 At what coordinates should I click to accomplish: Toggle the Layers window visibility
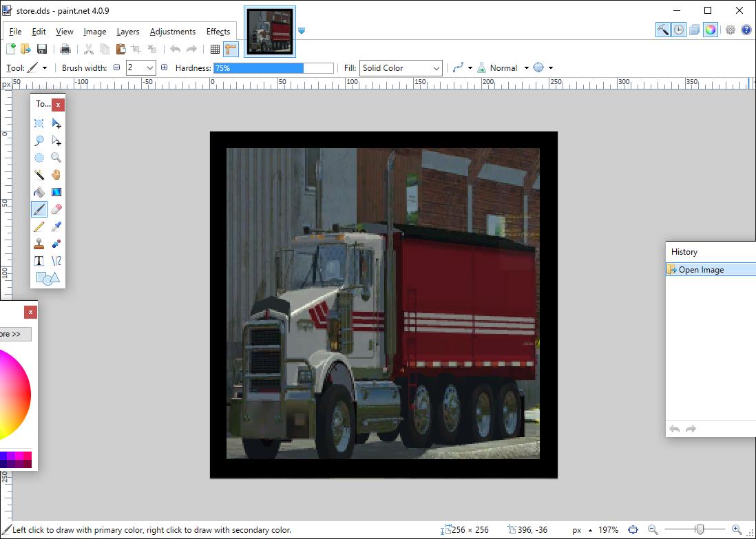point(695,30)
